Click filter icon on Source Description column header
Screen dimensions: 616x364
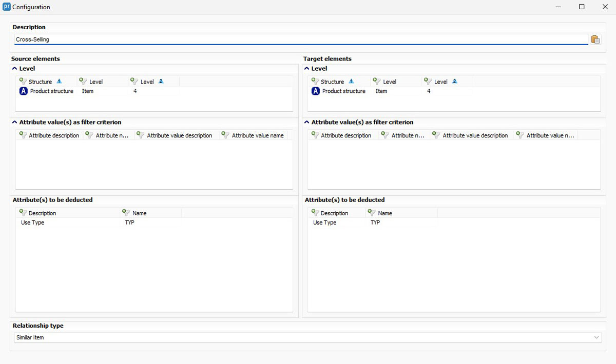tap(23, 213)
